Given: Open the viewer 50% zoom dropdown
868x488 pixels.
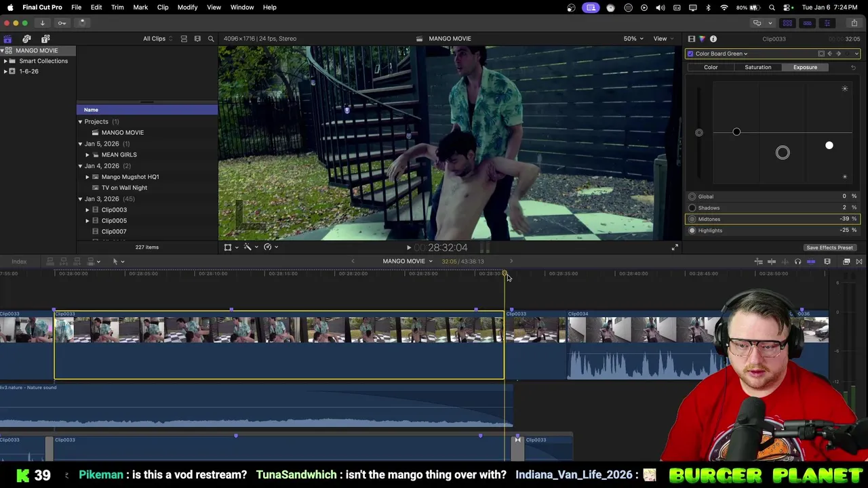Looking at the screenshot, I should [633, 39].
